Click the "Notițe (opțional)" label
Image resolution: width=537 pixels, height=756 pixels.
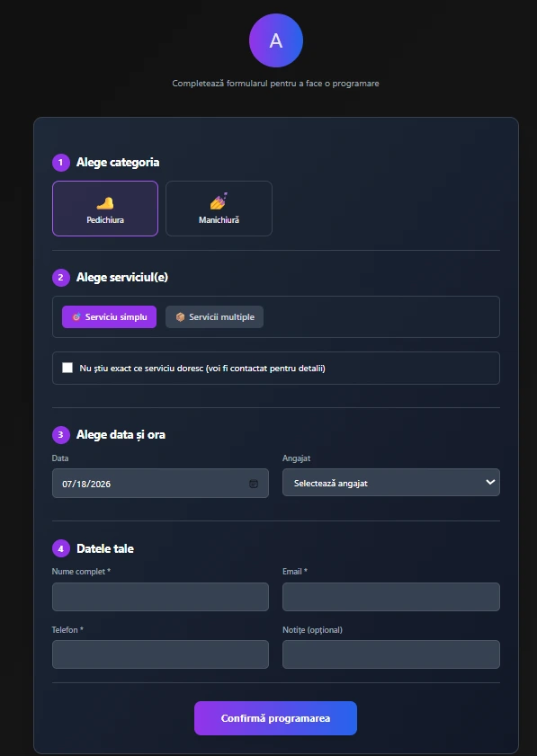pyautogui.click(x=312, y=629)
